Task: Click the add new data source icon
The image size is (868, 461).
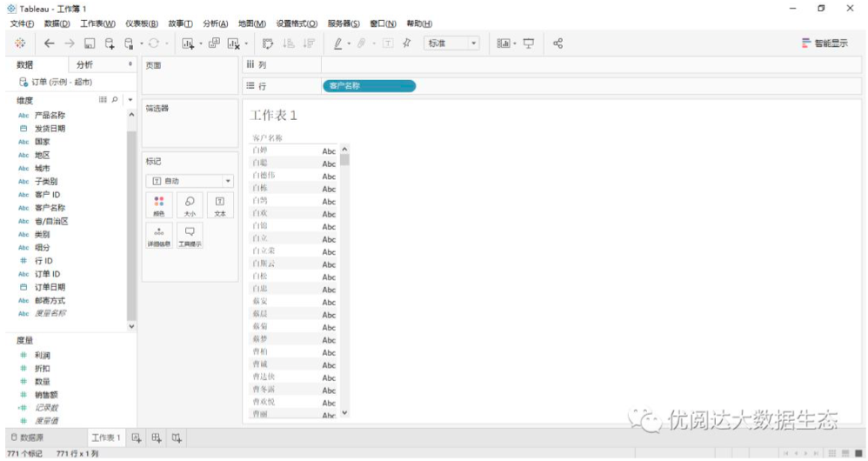Action: click(x=110, y=43)
